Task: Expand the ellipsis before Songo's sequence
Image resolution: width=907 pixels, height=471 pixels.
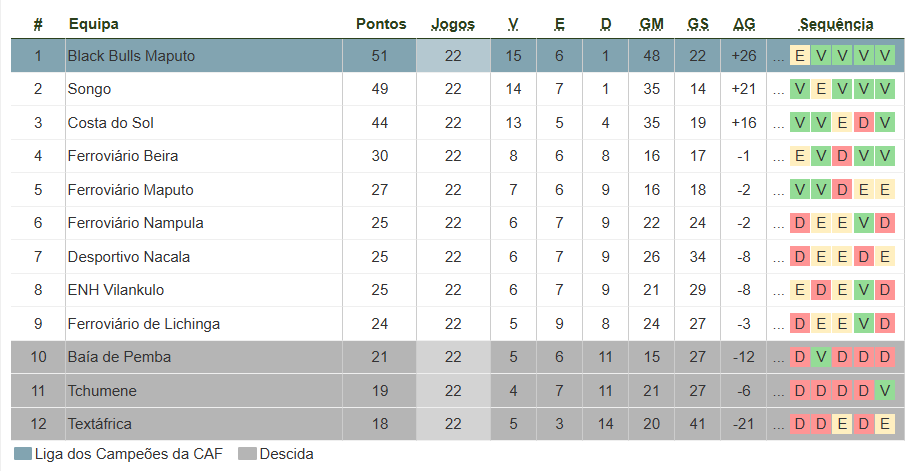Action: coord(778,90)
